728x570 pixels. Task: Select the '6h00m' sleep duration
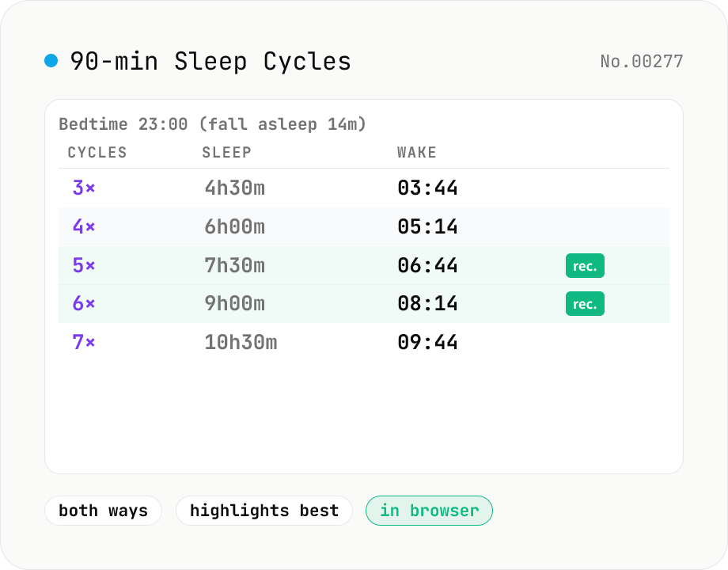point(235,226)
